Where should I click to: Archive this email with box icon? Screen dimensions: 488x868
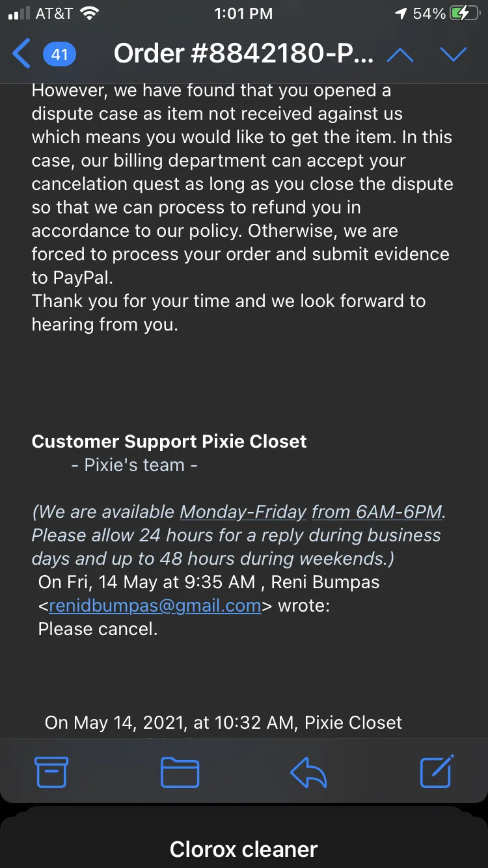51,772
